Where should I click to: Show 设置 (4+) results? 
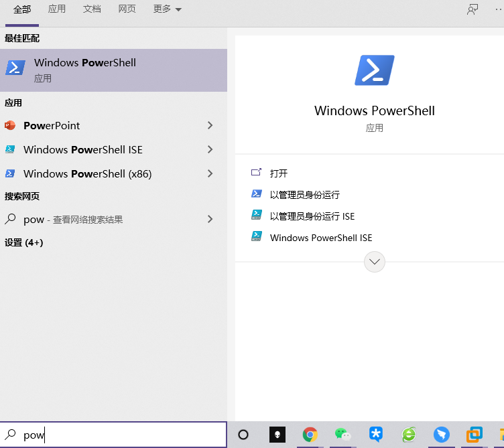tap(23, 242)
